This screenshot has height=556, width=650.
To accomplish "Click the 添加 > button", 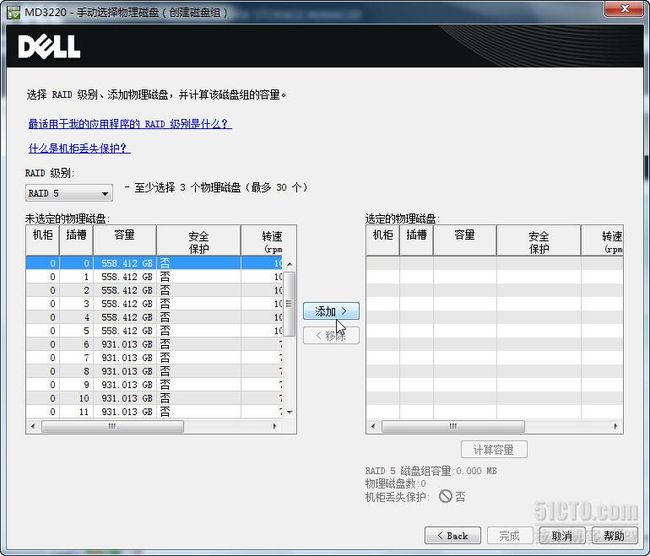I will point(331,311).
